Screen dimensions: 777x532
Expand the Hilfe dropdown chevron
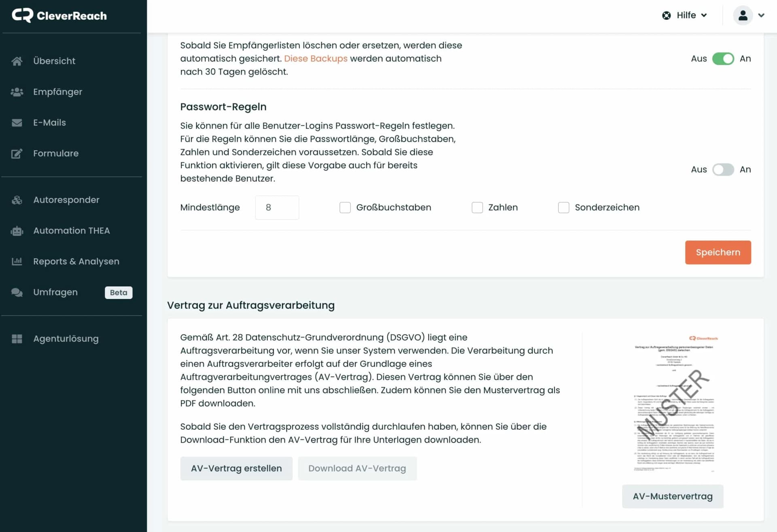(704, 15)
